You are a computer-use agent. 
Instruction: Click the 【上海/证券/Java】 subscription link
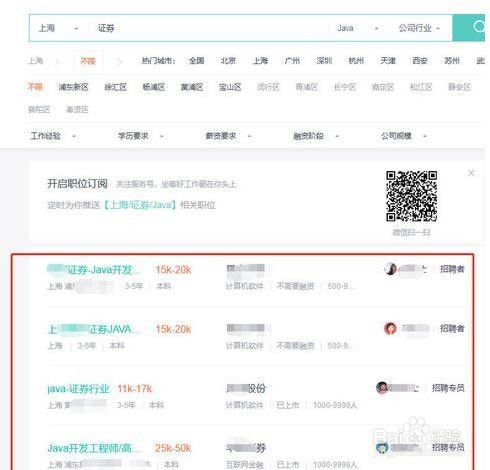[x=139, y=205]
